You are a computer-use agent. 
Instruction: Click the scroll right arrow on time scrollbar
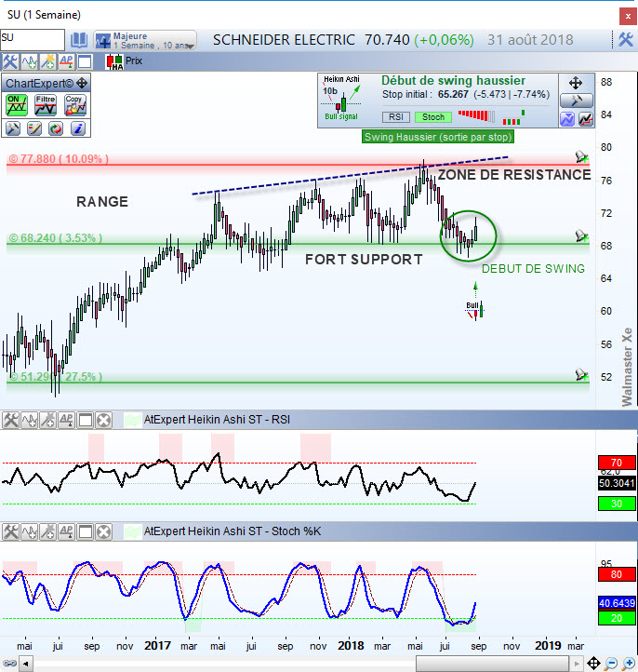(577, 664)
